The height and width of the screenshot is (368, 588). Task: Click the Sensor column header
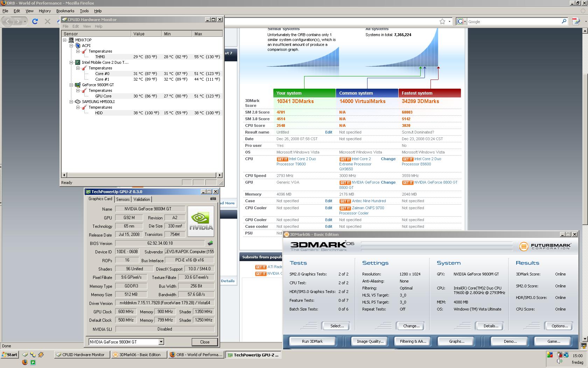pos(97,34)
